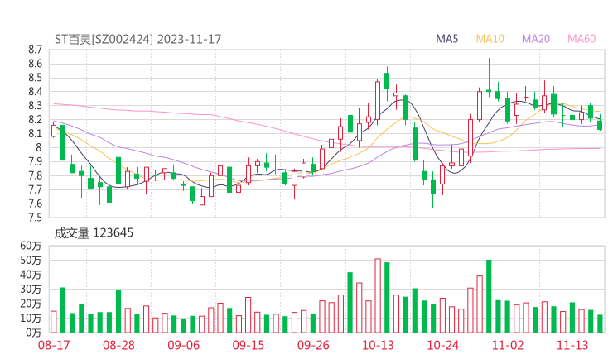Image resolution: width=613 pixels, height=364 pixels.
Task: Select the 8.3 price axis label
Action: coord(35,105)
